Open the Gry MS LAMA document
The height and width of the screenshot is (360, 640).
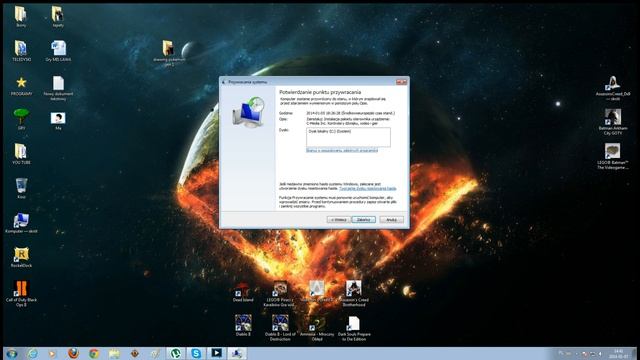click(58, 51)
